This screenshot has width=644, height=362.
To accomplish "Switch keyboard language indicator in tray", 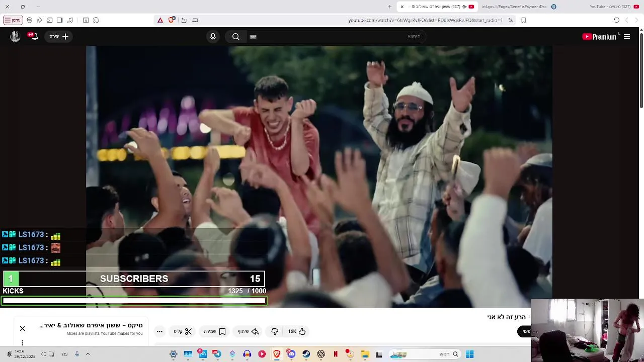I will (x=64, y=354).
